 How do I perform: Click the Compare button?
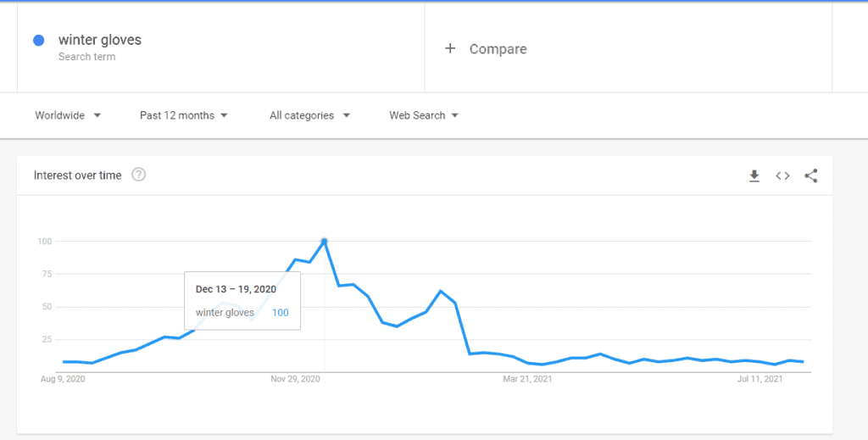486,48
